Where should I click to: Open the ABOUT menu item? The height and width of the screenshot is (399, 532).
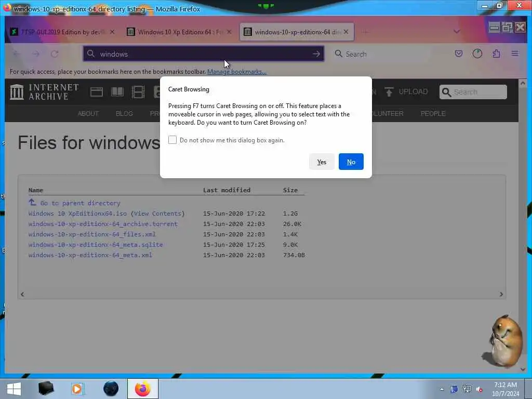[x=88, y=113]
